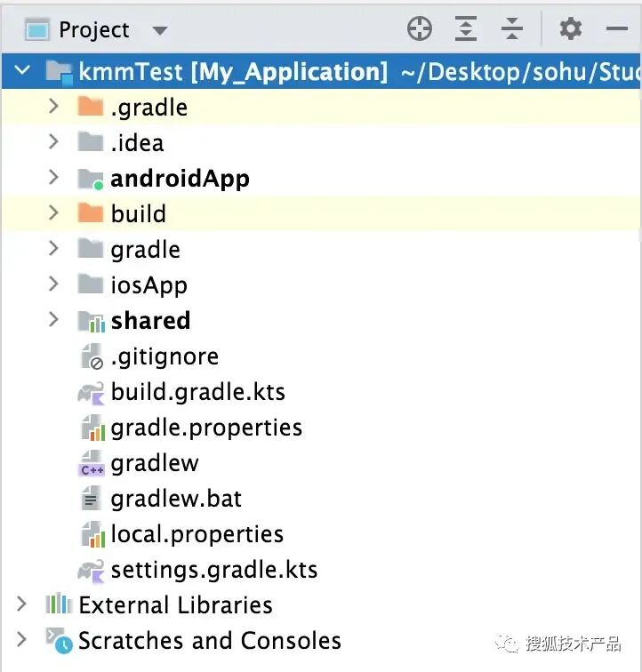Click the build.gradle.kts Gradle Kotlin file icon

[91, 393]
